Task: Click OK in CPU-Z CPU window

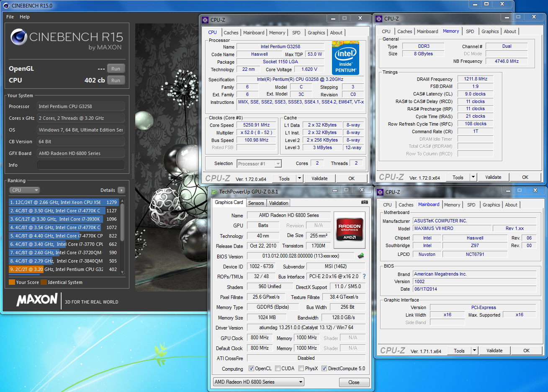Action: coord(352,178)
